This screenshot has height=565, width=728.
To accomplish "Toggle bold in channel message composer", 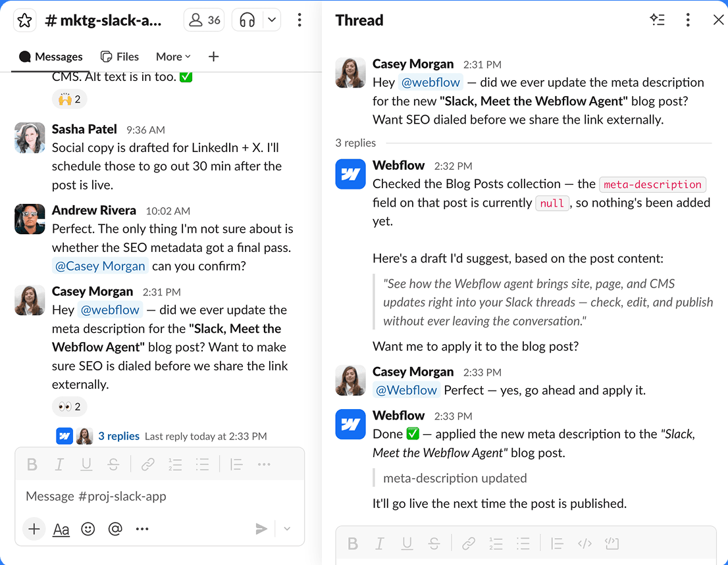I will coord(32,464).
